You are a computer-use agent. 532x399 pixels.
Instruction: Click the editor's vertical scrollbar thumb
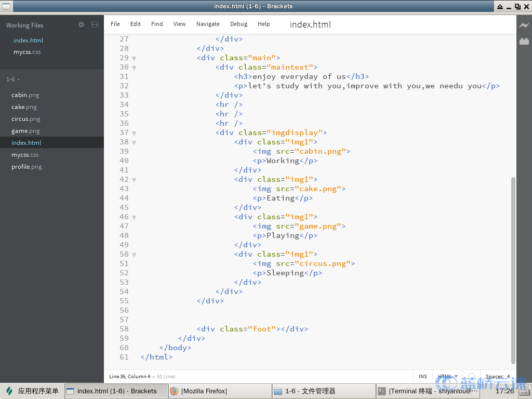coord(513,270)
